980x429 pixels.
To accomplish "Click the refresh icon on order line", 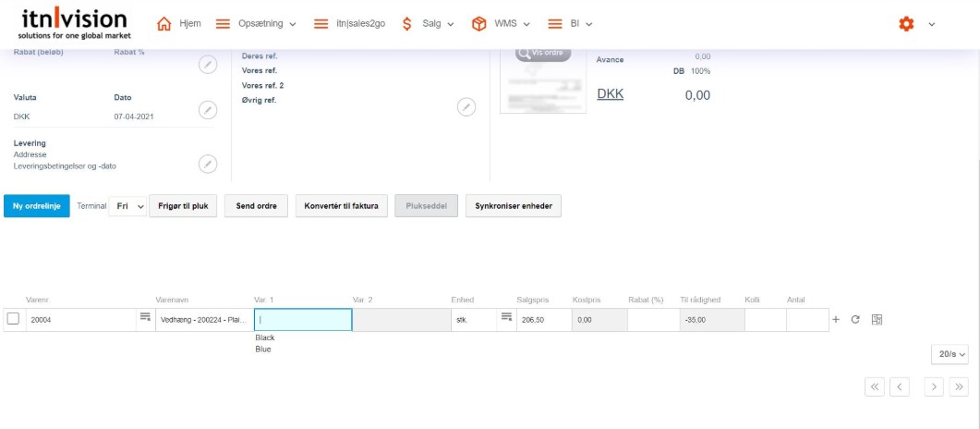I will pos(855,320).
